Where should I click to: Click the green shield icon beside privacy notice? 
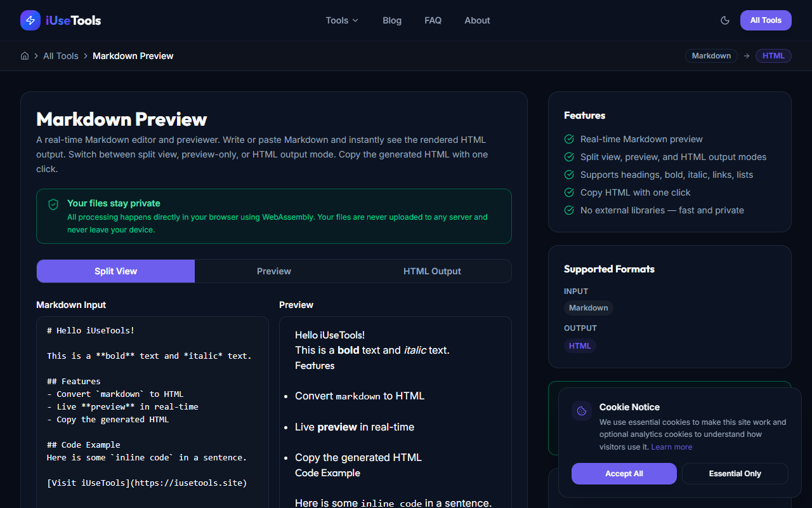click(53, 204)
